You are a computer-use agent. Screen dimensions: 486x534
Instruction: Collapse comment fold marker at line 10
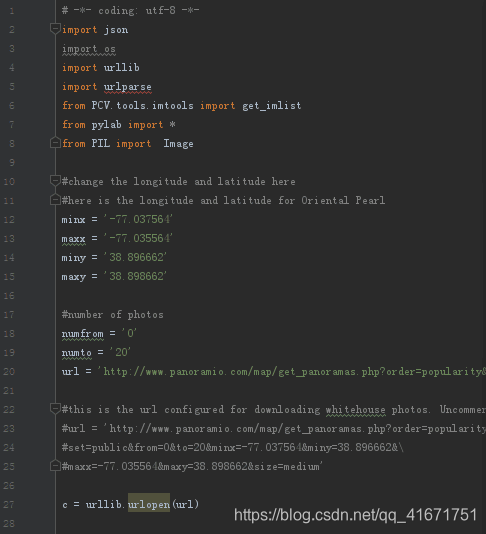55,180
